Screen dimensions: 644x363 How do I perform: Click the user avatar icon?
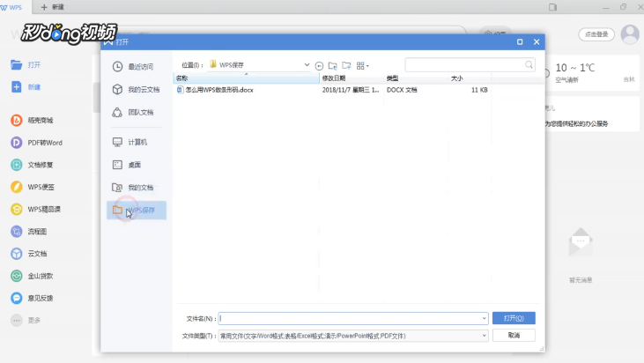630,34
